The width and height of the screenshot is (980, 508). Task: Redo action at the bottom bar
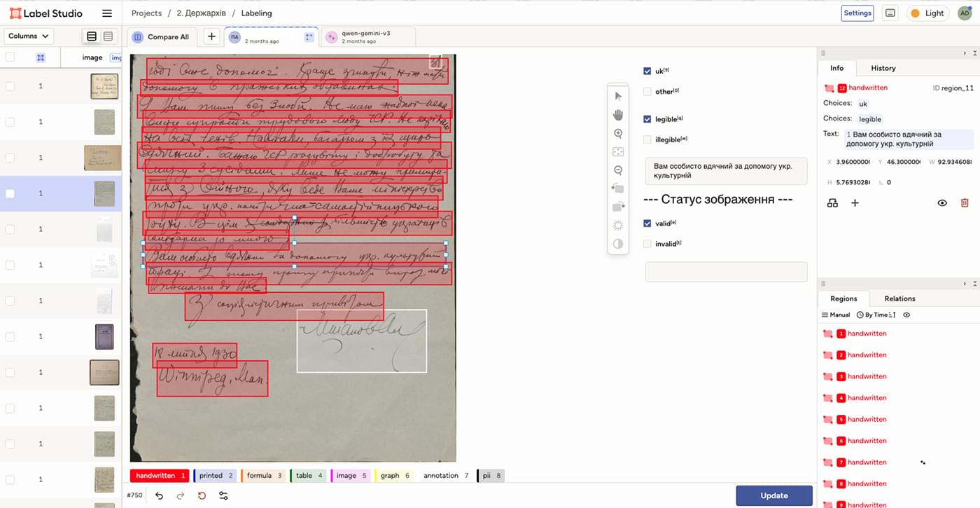click(x=181, y=495)
